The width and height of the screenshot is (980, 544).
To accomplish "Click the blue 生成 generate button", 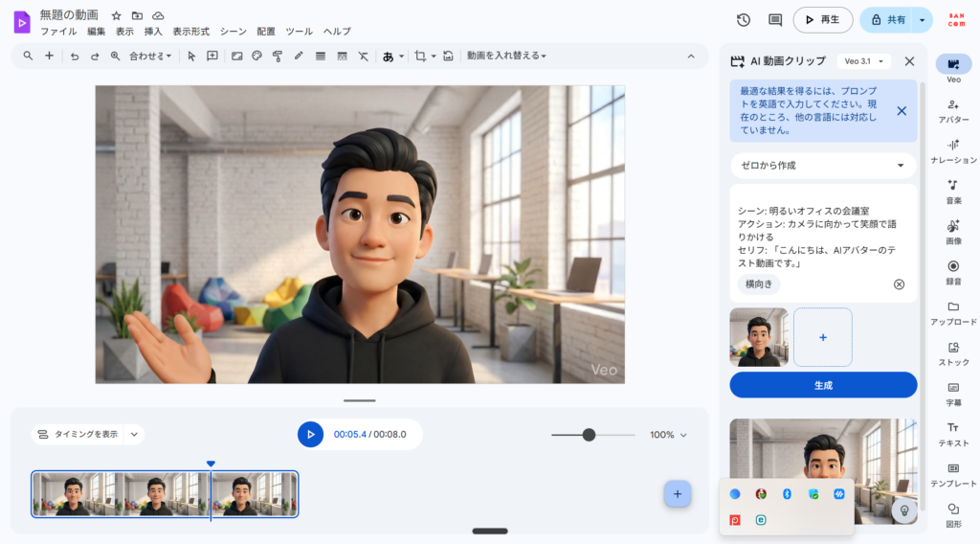I will pyautogui.click(x=823, y=385).
